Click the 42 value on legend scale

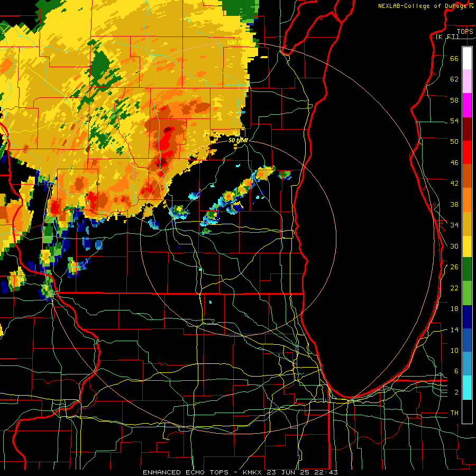454,184
